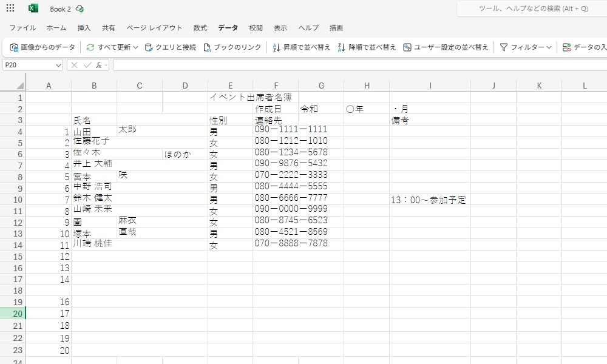
Task: Click the cloud save status icon
Action: [x=80, y=9]
